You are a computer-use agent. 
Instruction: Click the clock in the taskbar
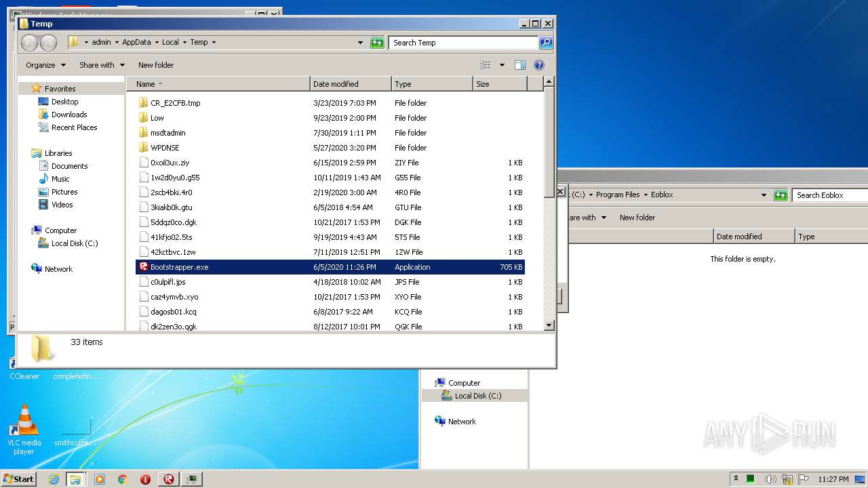coord(833,479)
